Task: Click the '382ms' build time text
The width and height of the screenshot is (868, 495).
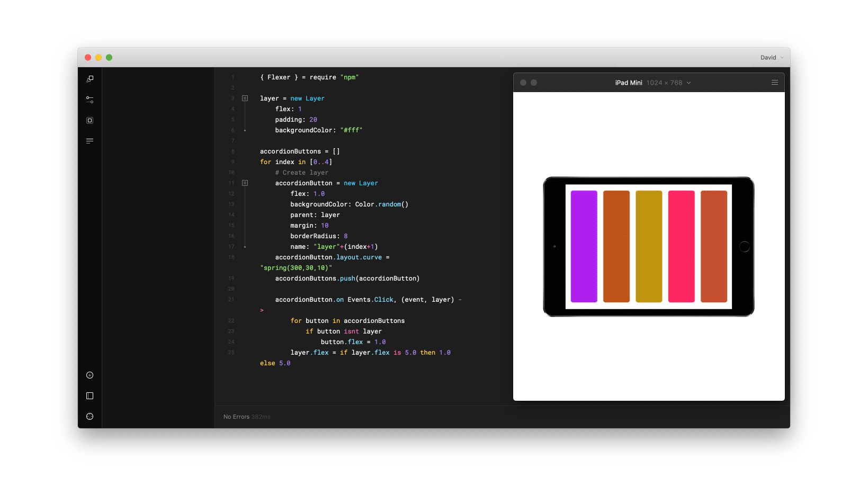Action: pos(261,417)
